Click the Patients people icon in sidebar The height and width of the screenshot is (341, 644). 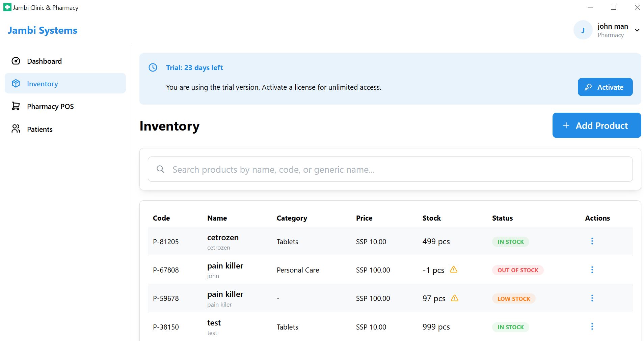(x=16, y=129)
